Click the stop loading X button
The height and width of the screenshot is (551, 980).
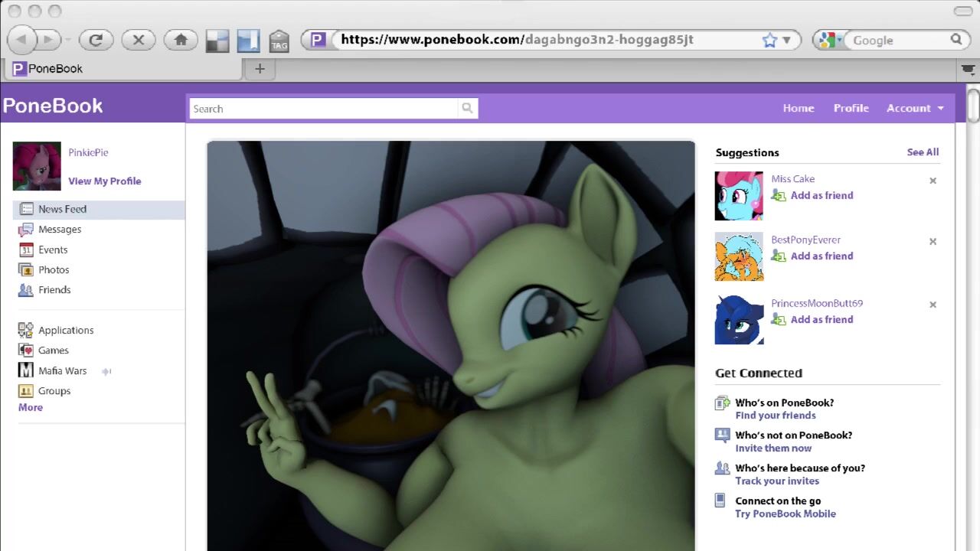[x=139, y=40]
